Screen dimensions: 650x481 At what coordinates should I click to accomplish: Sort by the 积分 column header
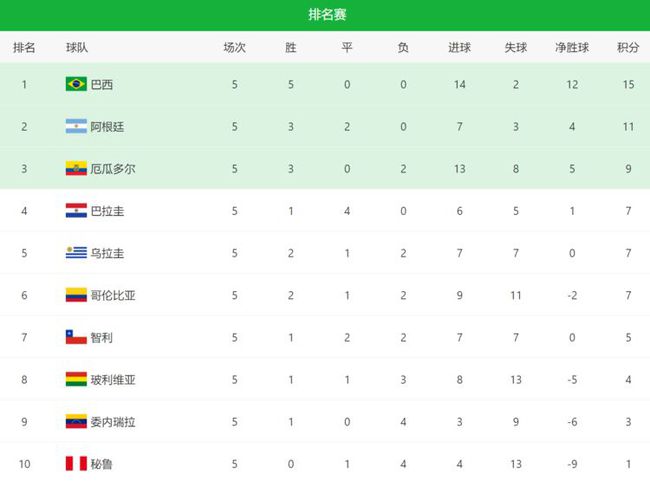coord(628,47)
